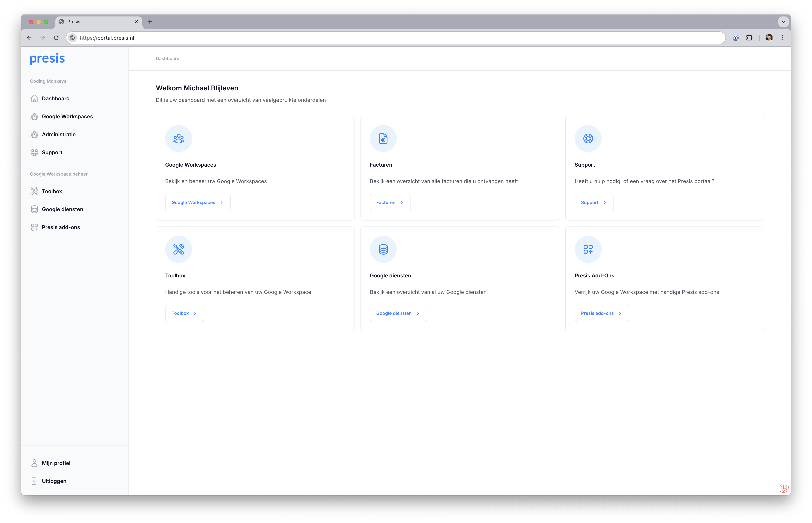This screenshot has height=523, width=812.
Task: Click the Facturen button with arrow
Action: pyautogui.click(x=390, y=202)
